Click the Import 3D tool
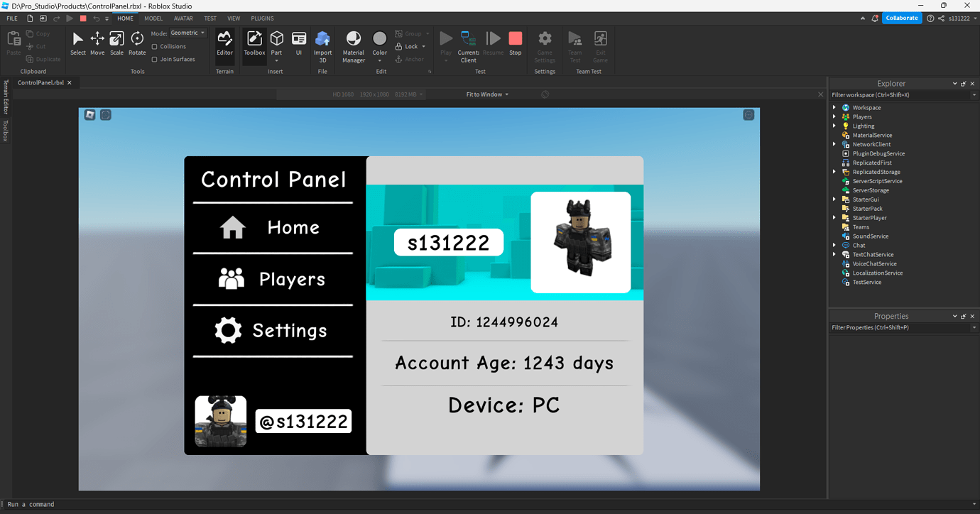This screenshot has height=514, width=980. (x=322, y=43)
